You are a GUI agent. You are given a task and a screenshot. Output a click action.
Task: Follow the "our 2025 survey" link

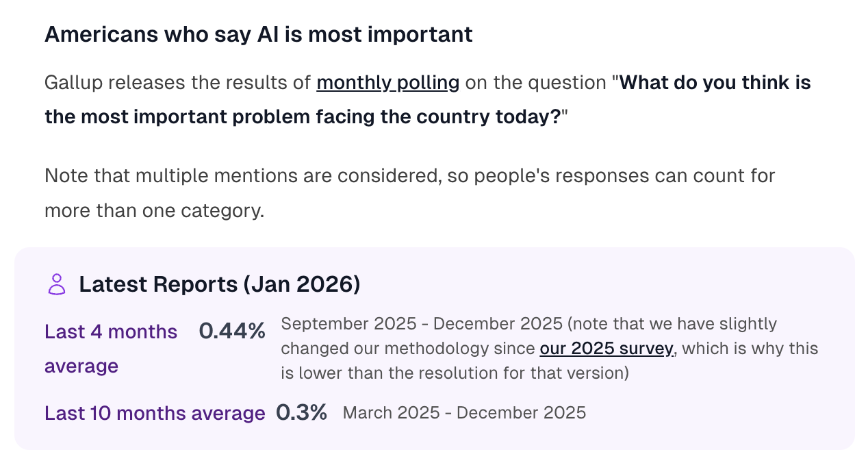click(607, 349)
